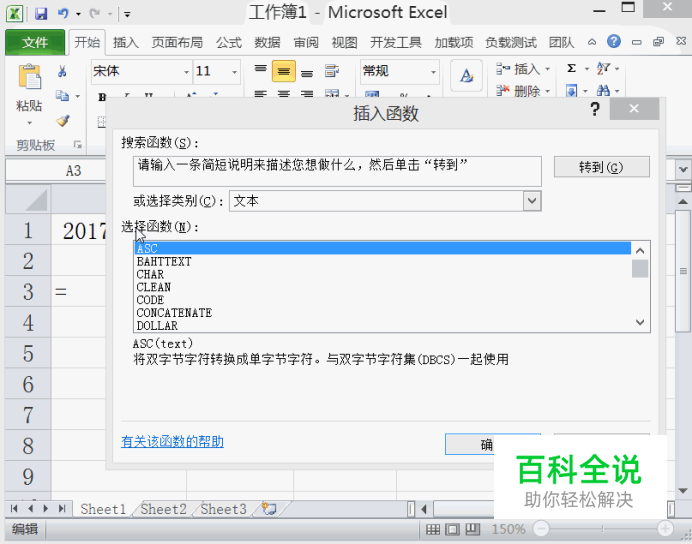This screenshot has width=692, height=544.
Task: Open the 有关该函数的帮助 help link
Action: 172,441
